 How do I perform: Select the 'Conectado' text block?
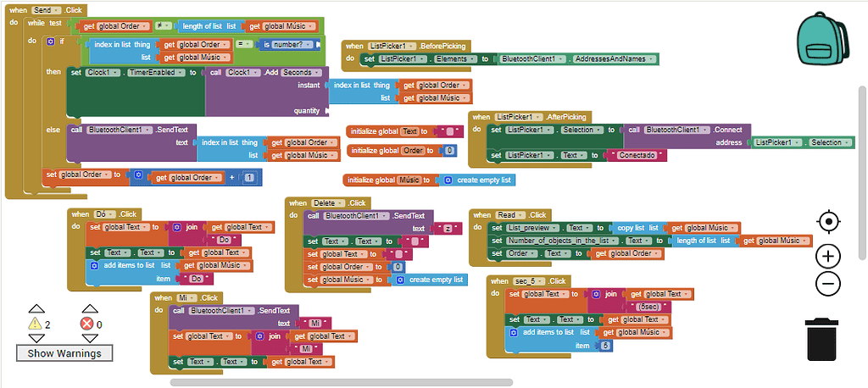pos(637,156)
